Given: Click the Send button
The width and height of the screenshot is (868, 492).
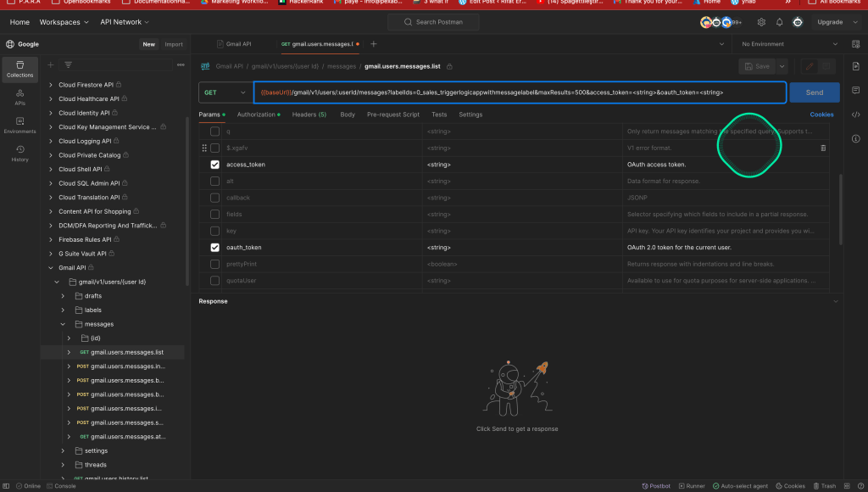Looking at the screenshot, I should click(x=815, y=92).
